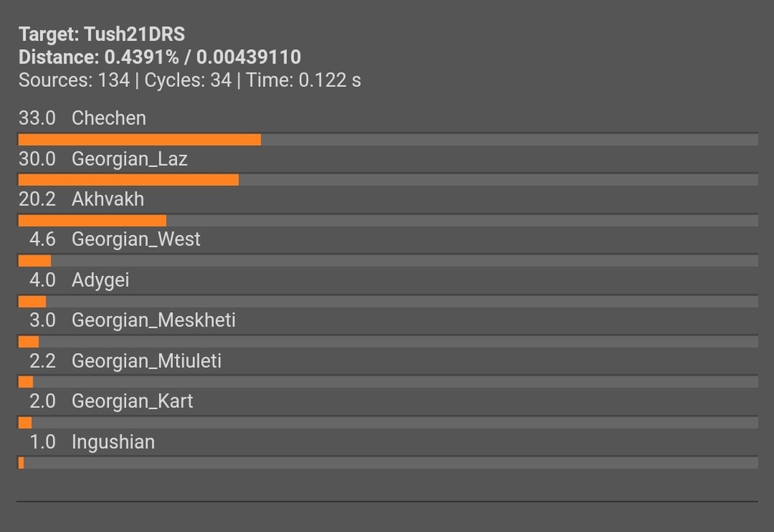
Task: Click the orange Chechen progress bar
Action: click(140, 140)
